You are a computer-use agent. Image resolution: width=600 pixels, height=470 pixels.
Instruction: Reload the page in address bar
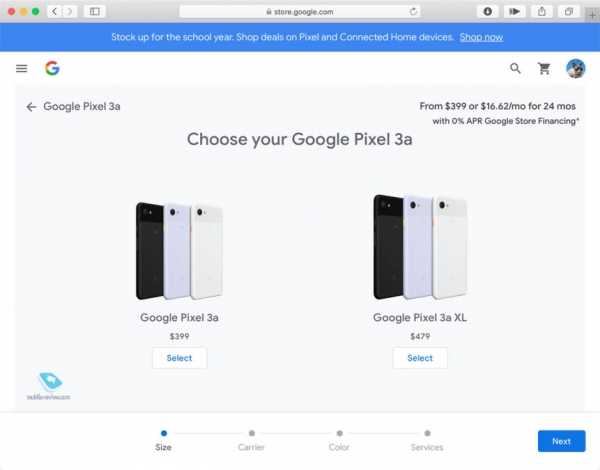click(x=414, y=11)
